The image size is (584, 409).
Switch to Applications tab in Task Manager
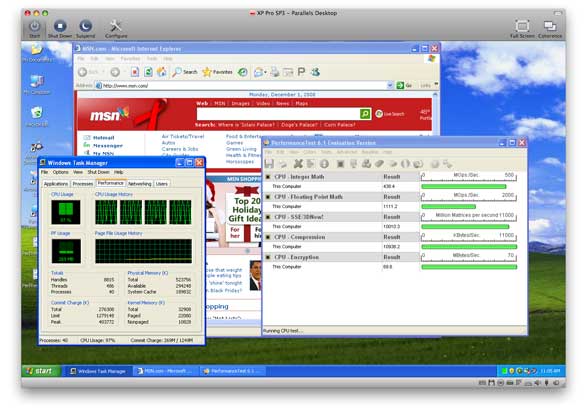pyautogui.click(x=56, y=184)
